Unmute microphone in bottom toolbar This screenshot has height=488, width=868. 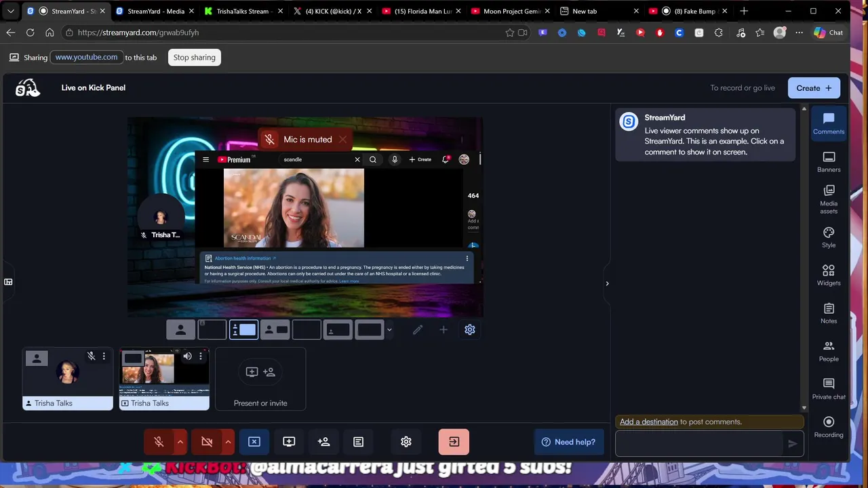pos(159,442)
